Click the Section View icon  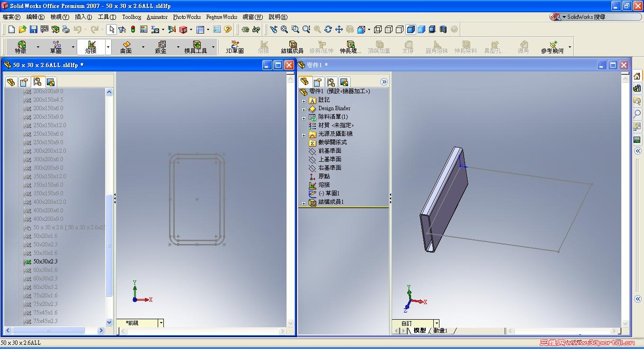[x=443, y=29]
